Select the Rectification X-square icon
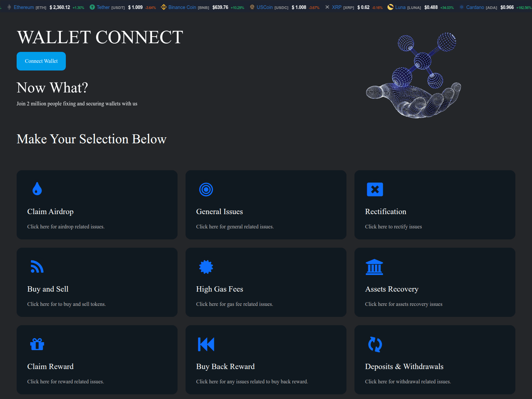This screenshot has width=532, height=399. (375, 189)
